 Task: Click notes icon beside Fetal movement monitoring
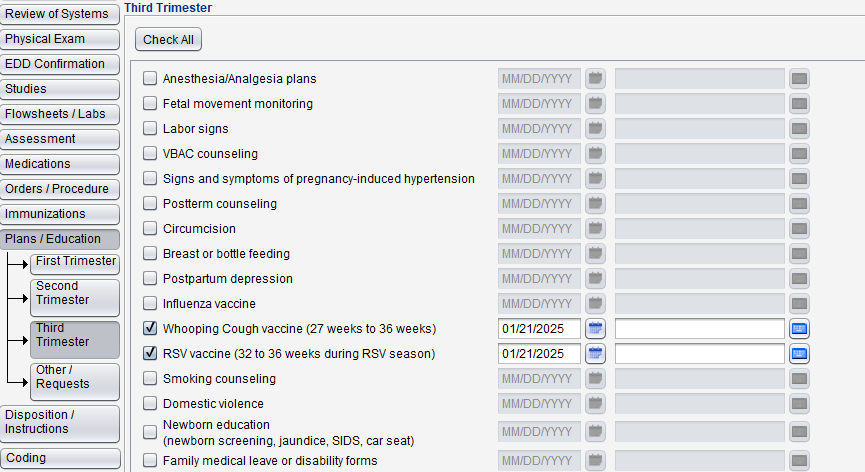click(799, 104)
